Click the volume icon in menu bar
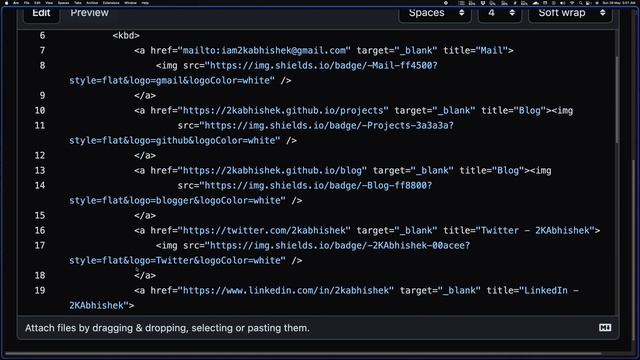 (563, 3)
